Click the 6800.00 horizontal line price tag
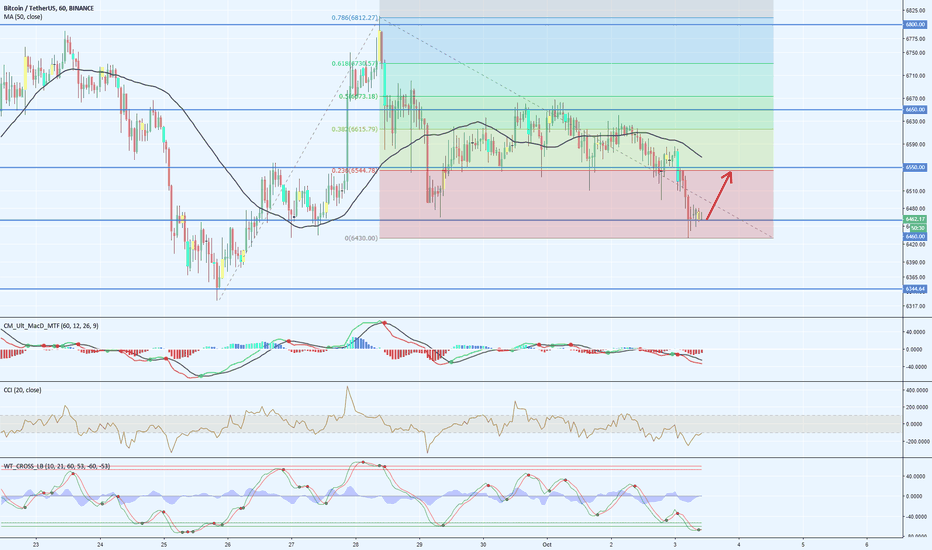This screenshot has height=550, width=932. 914,24
